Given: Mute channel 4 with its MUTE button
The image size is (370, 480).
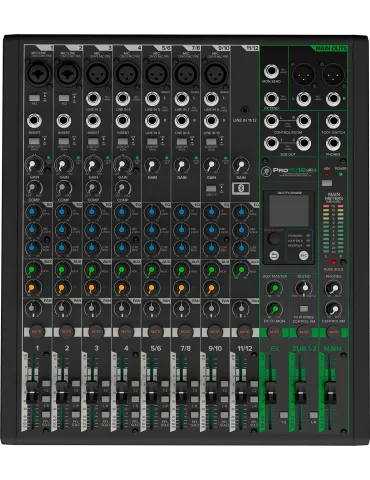Looking at the screenshot, I should (x=126, y=332).
